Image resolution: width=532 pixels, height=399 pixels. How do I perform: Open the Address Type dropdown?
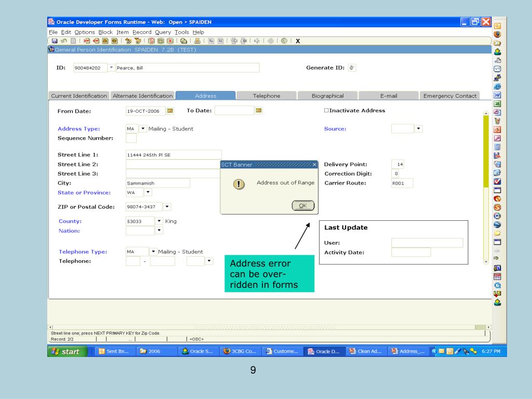click(143, 129)
